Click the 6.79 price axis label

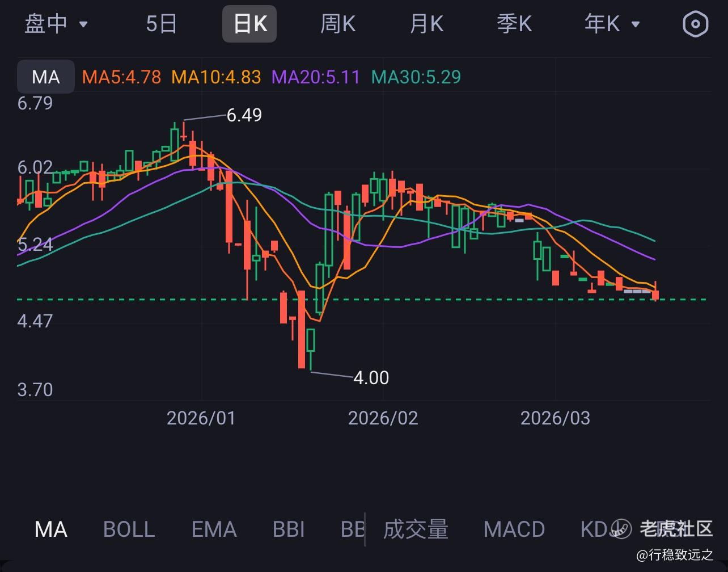pyautogui.click(x=35, y=103)
